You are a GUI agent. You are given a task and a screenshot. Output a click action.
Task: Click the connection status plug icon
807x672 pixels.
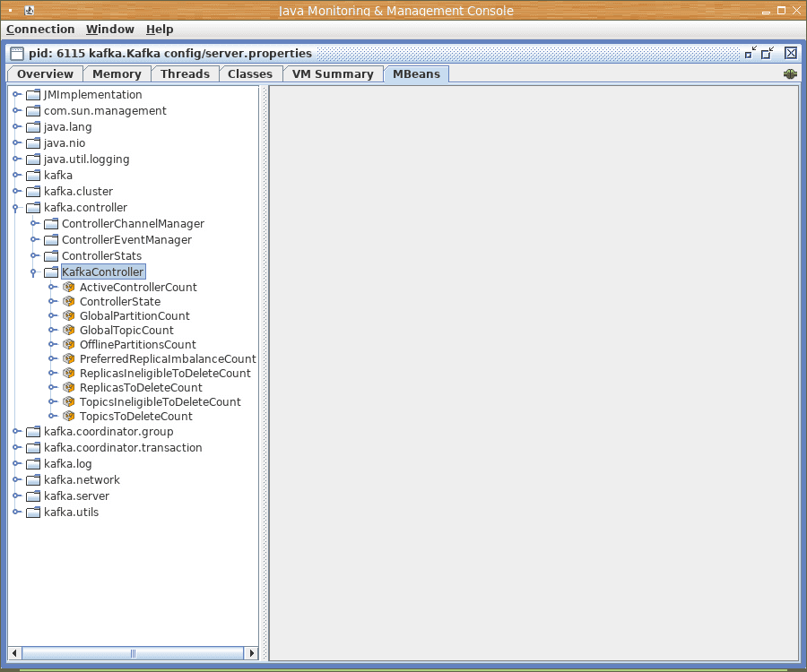790,74
